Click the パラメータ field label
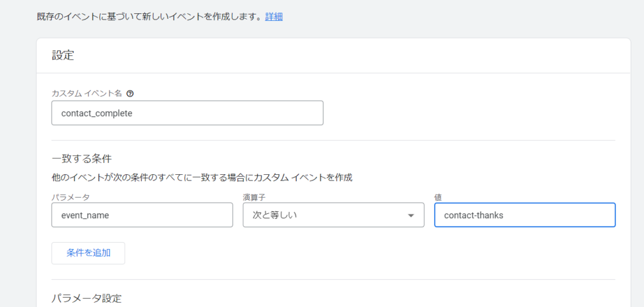Screen dimensions: 644x307 coord(70,197)
